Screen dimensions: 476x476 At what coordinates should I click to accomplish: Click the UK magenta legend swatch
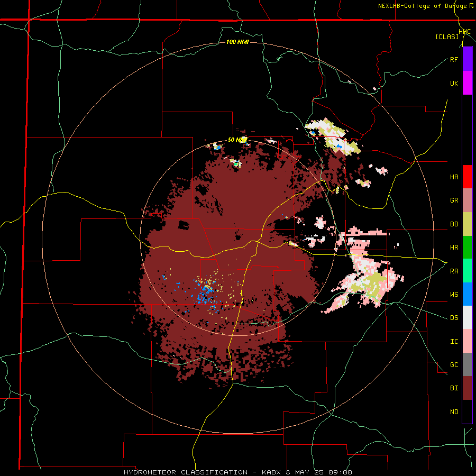tap(467, 83)
